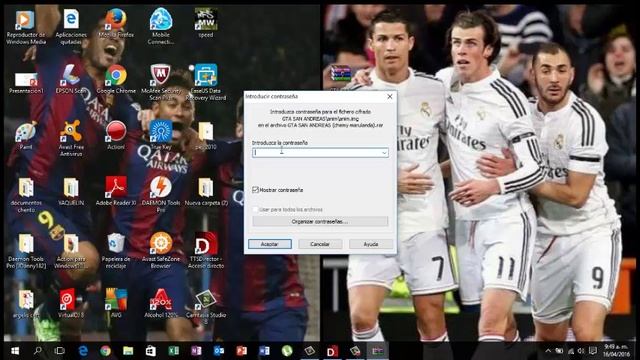Open the Windows Start menu
Image resolution: width=640 pixels, height=360 pixels.
tap(15, 351)
